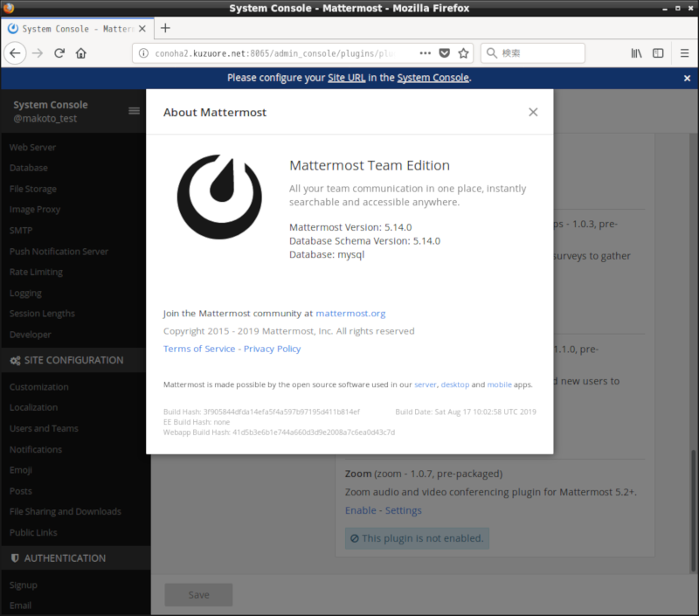Open Emoji settings in sidebar

point(20,470)
